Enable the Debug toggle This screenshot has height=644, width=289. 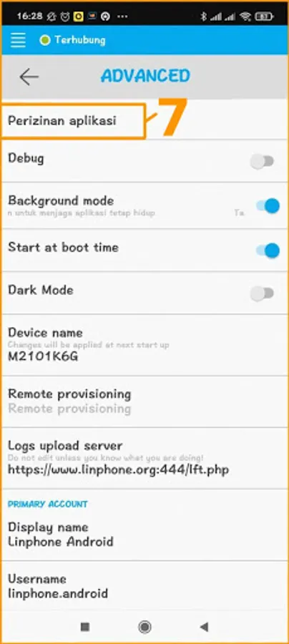click(x=263, y=162)
